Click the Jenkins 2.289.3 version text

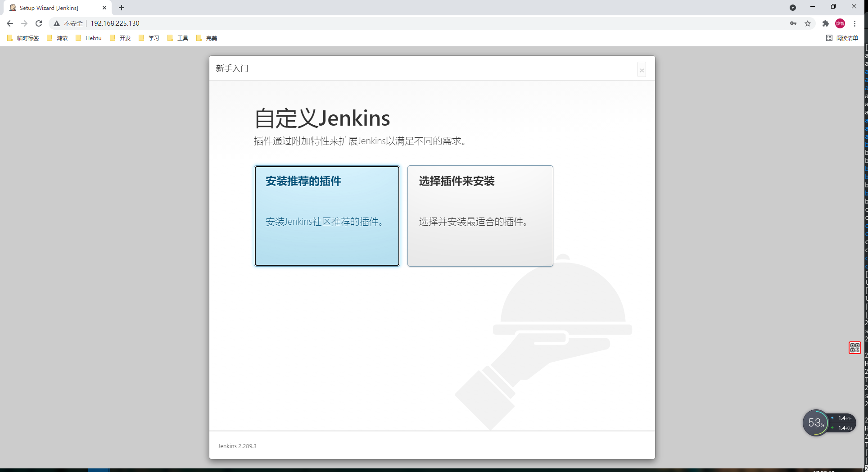click(237, 446)
